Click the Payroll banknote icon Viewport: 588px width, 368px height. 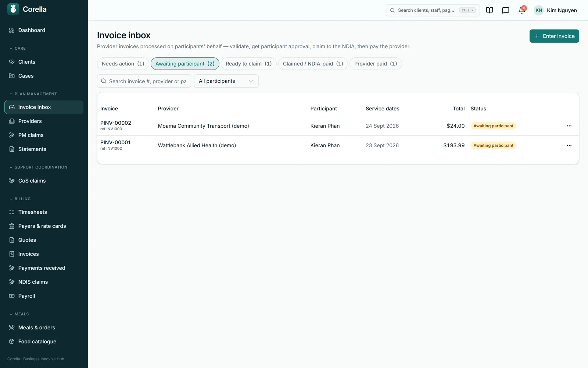click(12, 296)
